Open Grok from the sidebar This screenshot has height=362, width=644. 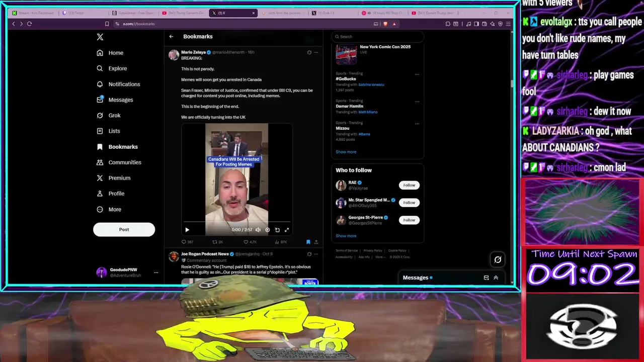[109, 115]
